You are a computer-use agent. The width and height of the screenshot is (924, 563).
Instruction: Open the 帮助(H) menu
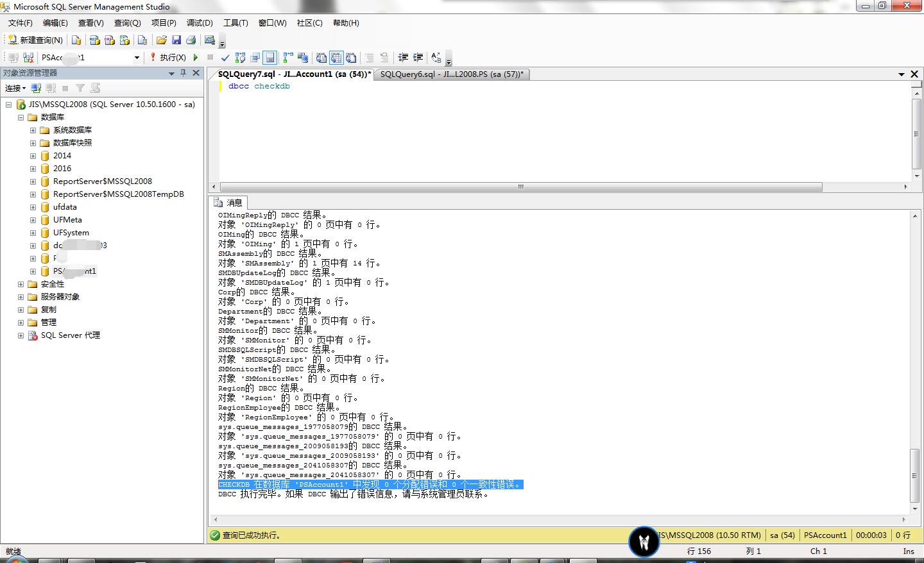tap(346, 23)
